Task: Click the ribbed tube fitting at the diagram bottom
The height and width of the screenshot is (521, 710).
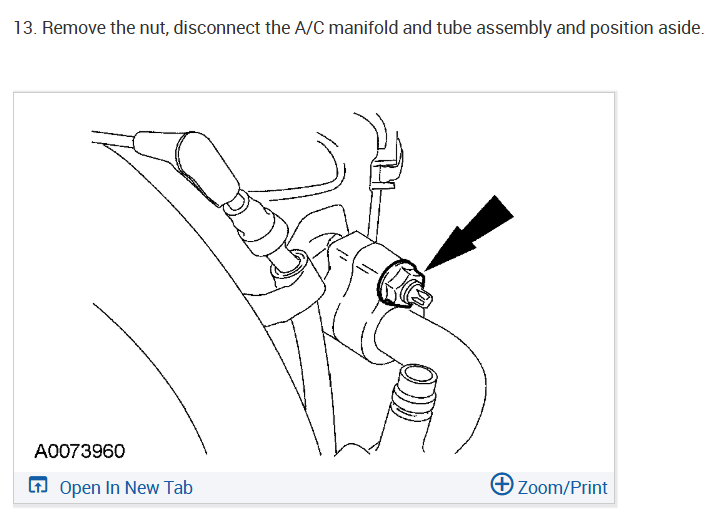Action: [414, 392]
